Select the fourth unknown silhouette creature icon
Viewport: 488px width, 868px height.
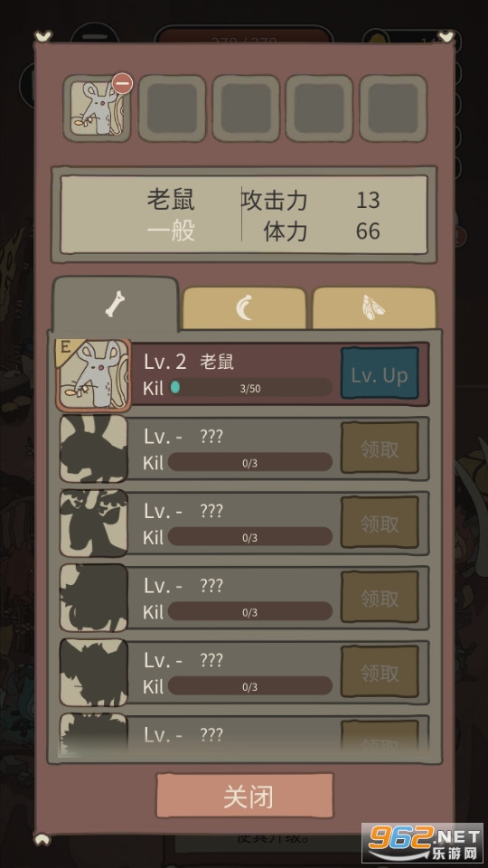[93, 673]
